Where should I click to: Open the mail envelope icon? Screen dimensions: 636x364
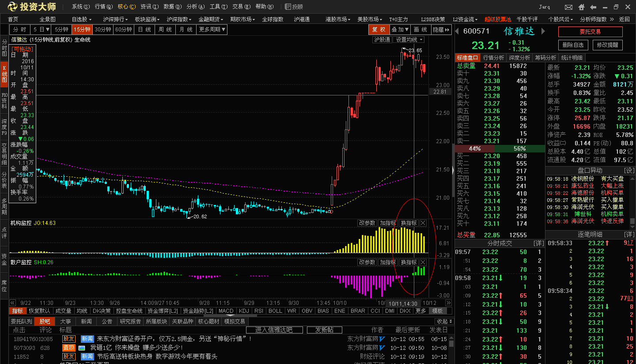pos(568,7)
